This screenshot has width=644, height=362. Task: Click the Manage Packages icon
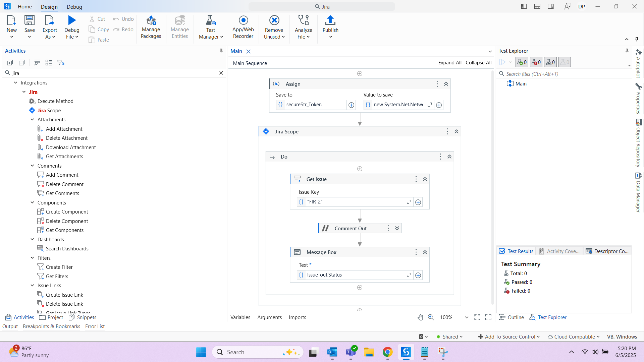[151, 21]
